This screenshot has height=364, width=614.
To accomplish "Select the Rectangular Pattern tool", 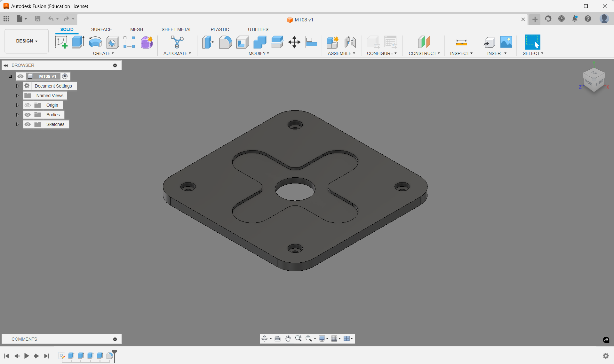I will tap(129, 42).
